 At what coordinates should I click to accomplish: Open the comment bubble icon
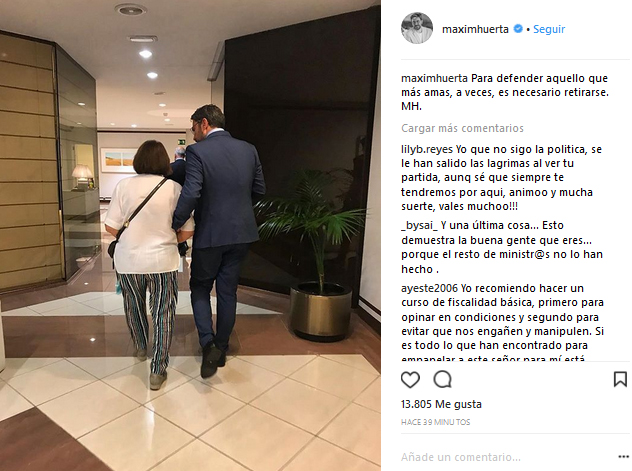point(443,379)
